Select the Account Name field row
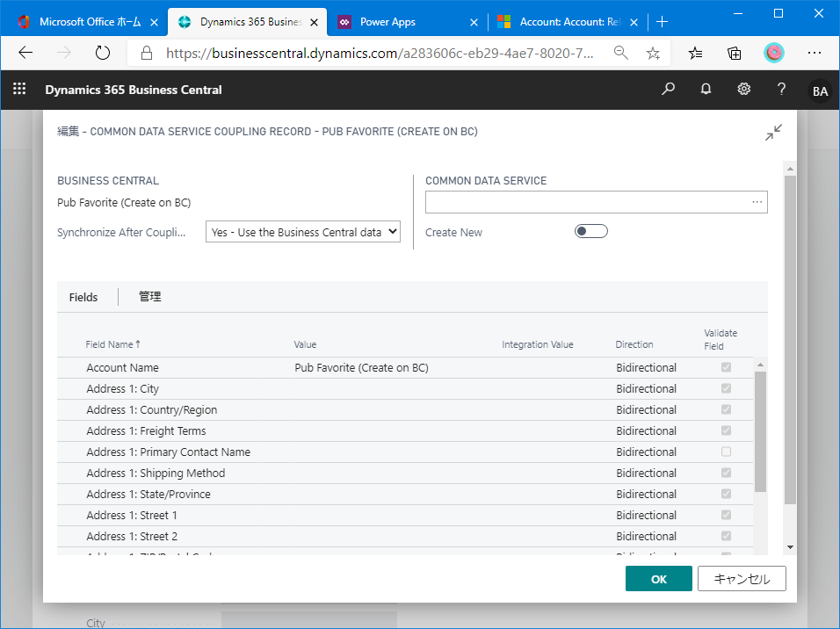 (x=405, y=367)
